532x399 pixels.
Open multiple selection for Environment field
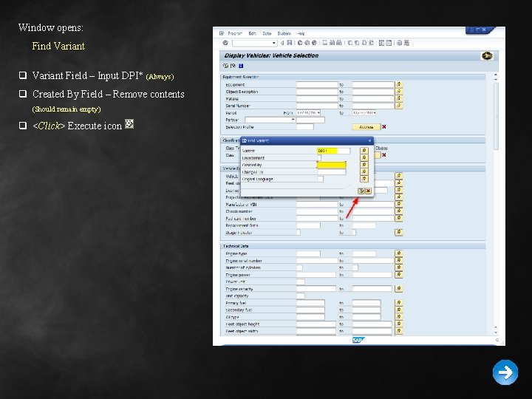[x=364, y=158]
